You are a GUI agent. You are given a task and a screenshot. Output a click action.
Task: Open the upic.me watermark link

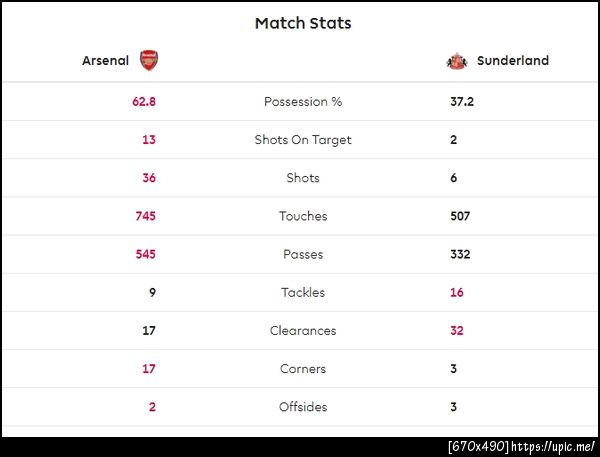556,446
